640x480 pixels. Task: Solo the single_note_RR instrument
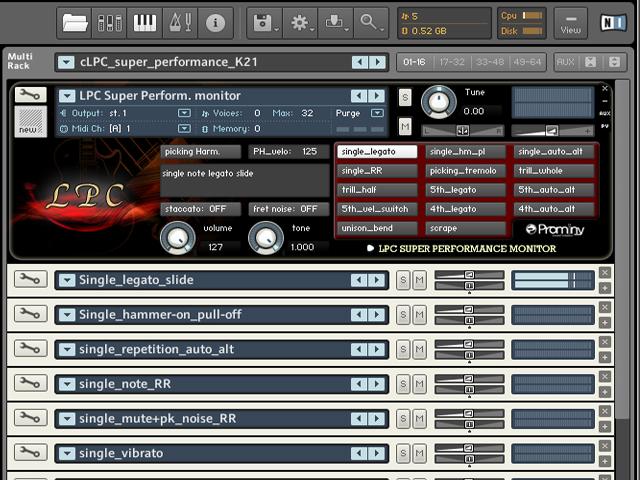click(x=403, y=384)
